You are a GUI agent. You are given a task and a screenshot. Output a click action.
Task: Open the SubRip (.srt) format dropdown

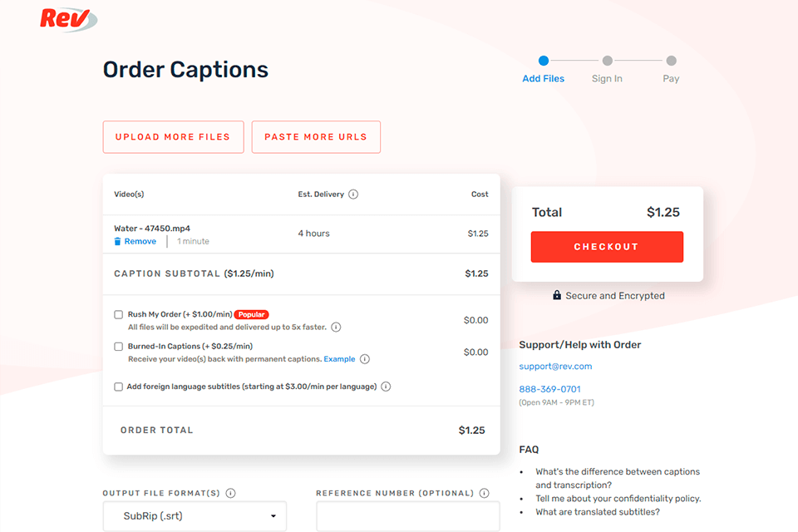point(195,516)
